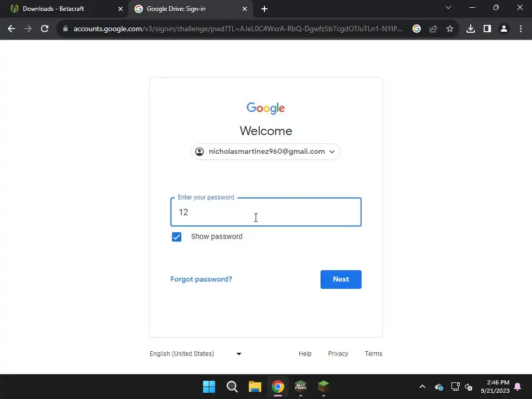532x399 pixels.
Task: Open Minecraft grass block taskbar icon
Action: pyautogui.click(x=324, y=387)
